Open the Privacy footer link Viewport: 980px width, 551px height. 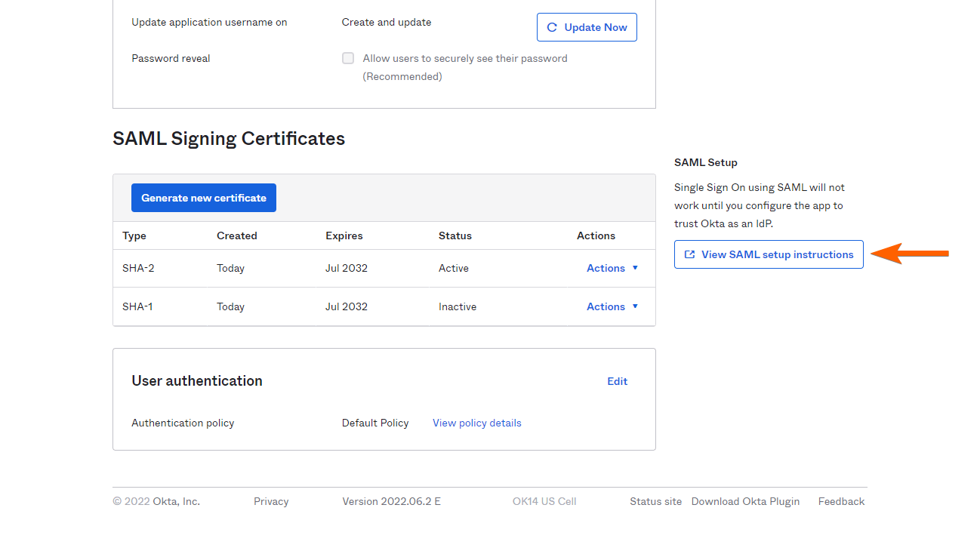(271, 501)
